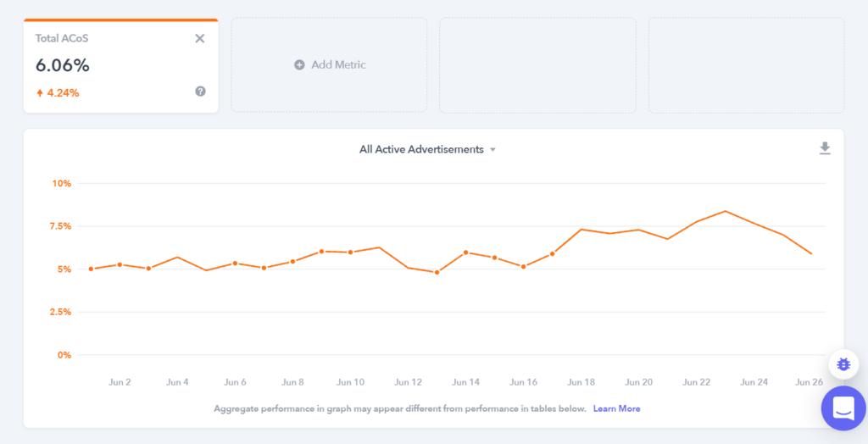Remove the Total ACoS metric card
The height and width of the screenshot is (444, 868).
click(x=200, y=38)
